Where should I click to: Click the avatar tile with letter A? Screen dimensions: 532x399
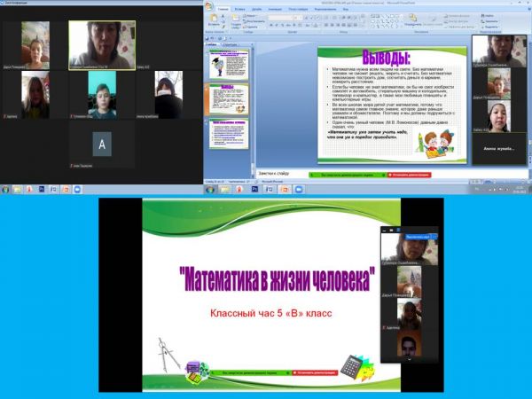[x=104, y=144]
